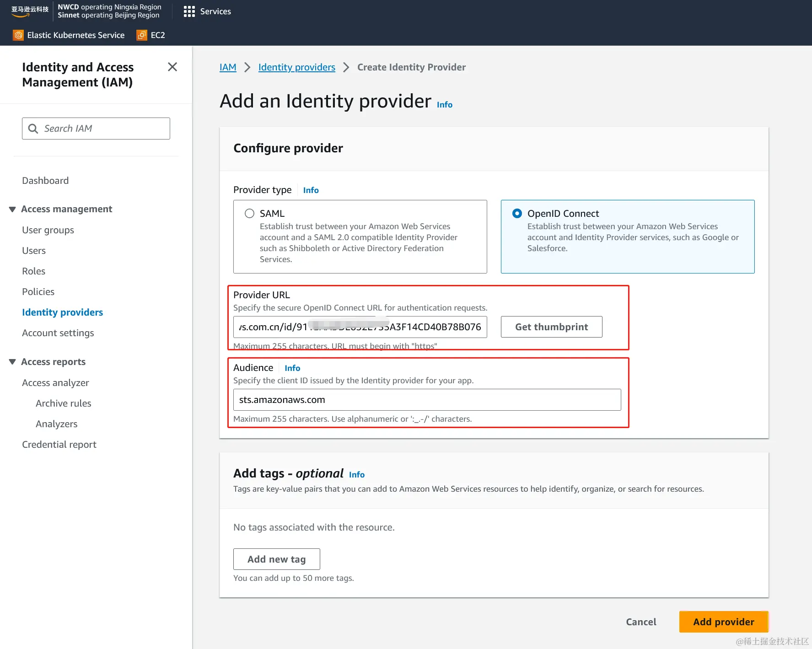Click the Cancel button

click(x=641, y=622)
